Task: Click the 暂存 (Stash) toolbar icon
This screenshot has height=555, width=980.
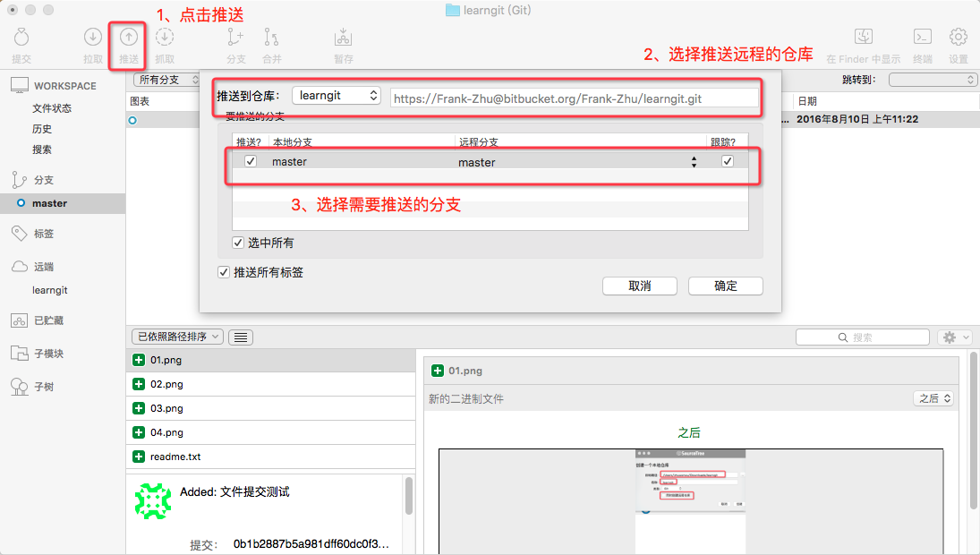Action: click(x=343, y=38)
